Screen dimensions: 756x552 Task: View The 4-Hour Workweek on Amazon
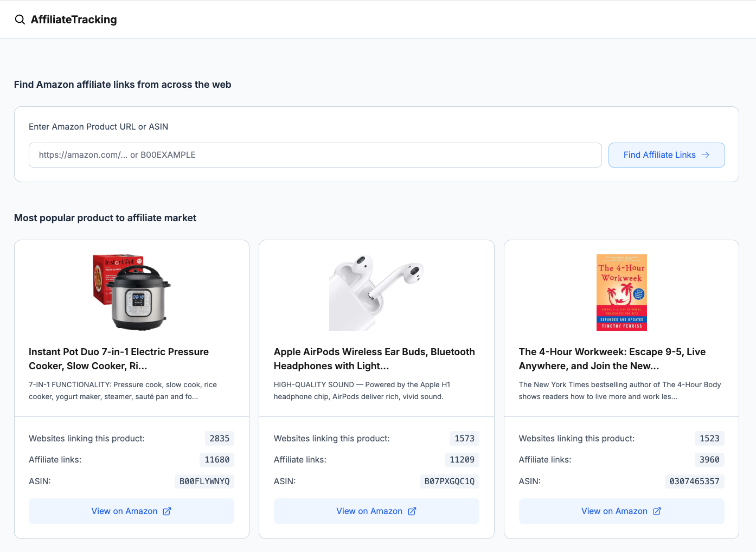(622, 511)
